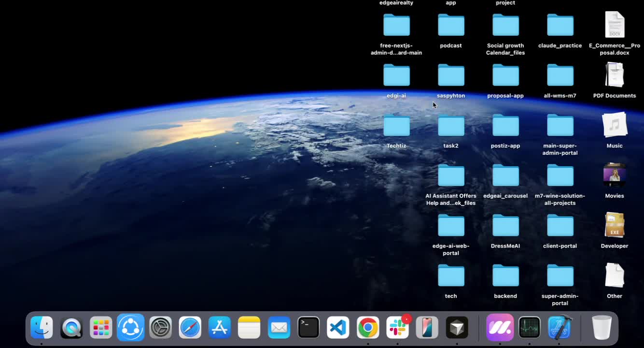Select the tech folder

(451, 276)
